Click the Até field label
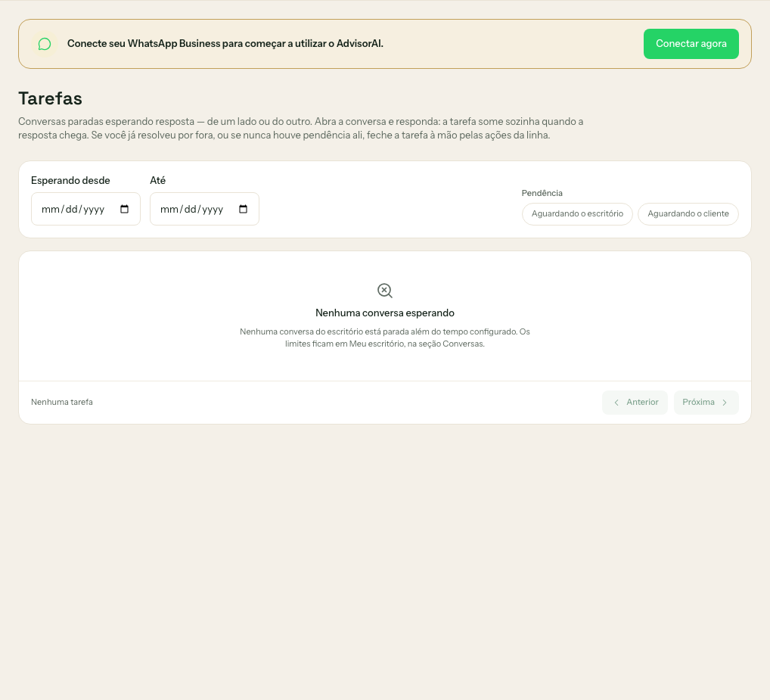770x700 pixels. (157, 180)
